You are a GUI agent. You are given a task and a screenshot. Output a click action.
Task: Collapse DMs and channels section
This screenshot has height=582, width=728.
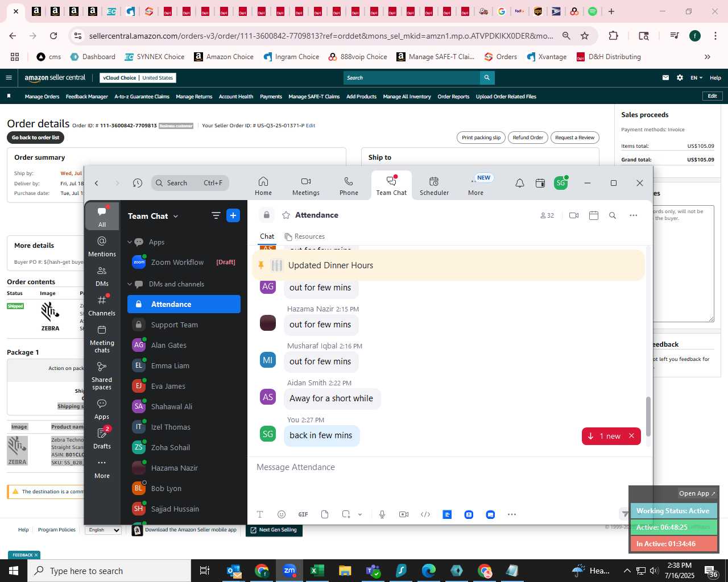[x=130, y=284]
